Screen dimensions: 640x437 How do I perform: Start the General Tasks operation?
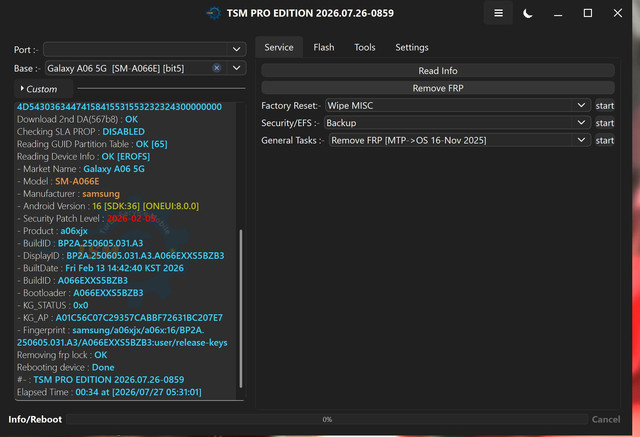[604, 140]
